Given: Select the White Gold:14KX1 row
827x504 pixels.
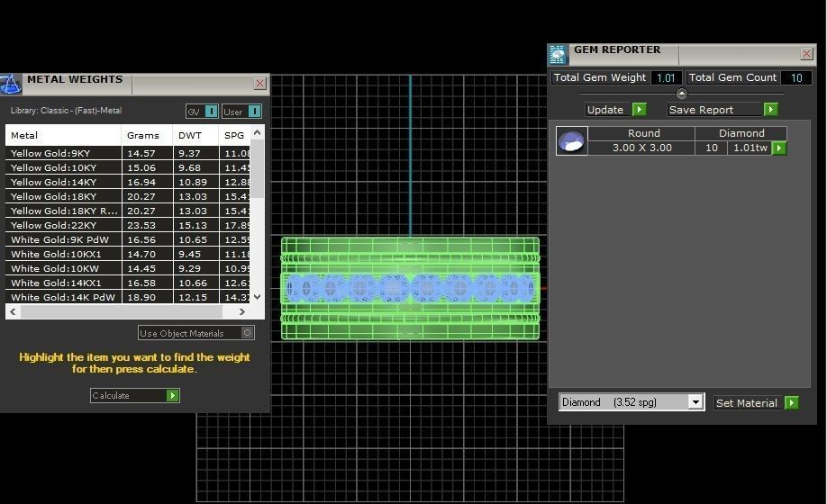Looking at the screenshot, I should [128, 283].
